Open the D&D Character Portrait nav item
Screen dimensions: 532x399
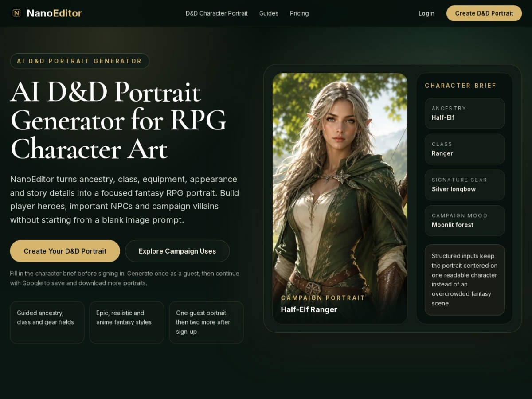point(216,13)
